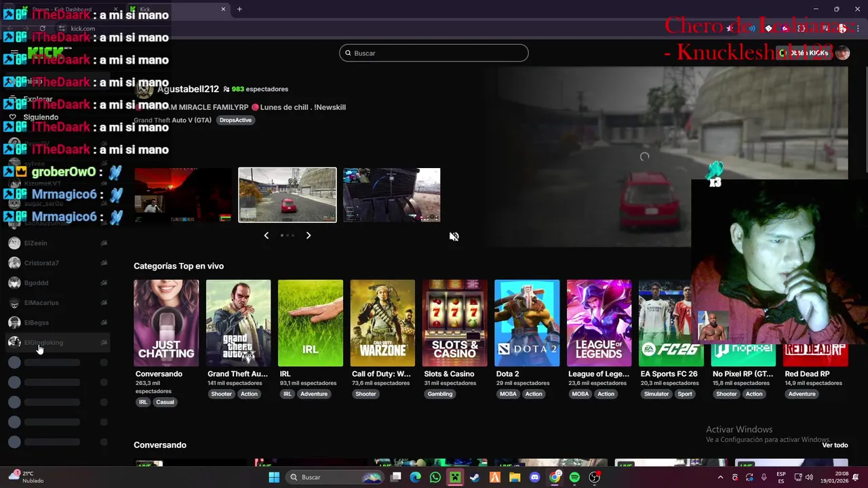Select the third carousel thumbnail, dashboard view
This screenshot has width=868, height=488.
tap(391, 195)
